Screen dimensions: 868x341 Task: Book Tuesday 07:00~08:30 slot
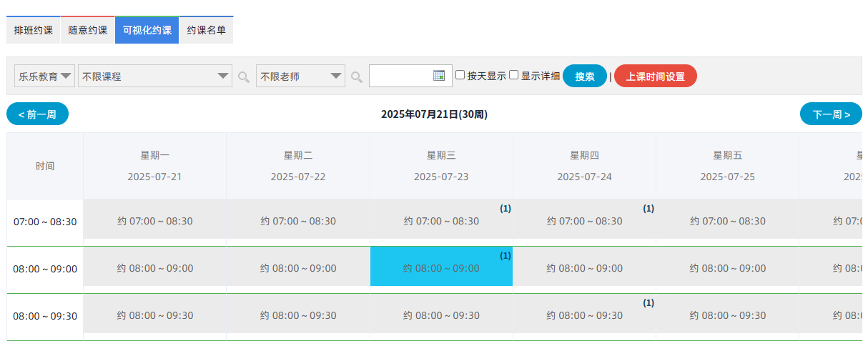pos(298,219)
